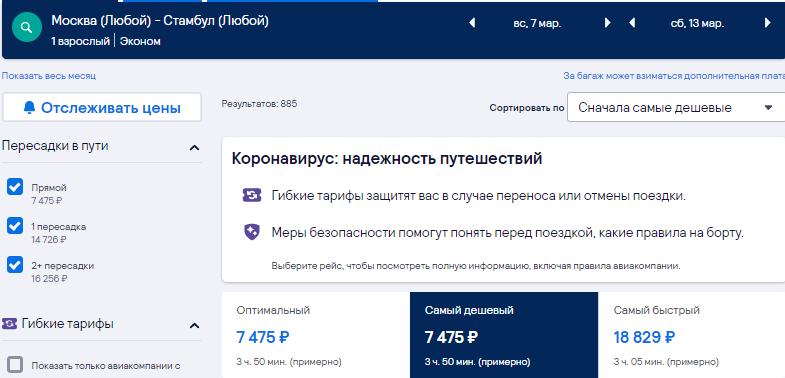Uncheck the 1 пересадка checkbox
Viewport: 785px width, 378px height.
click(15, 226)
